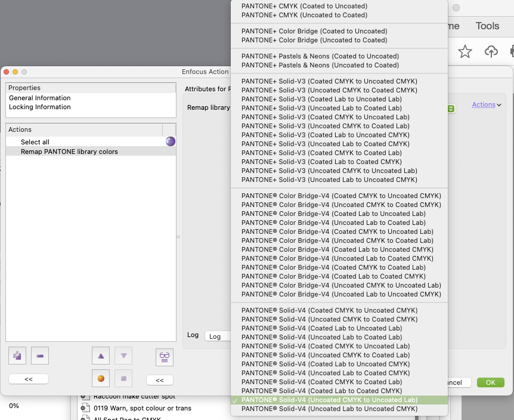Image resolution: width=514 pixels, height=420 pixels.
Task: Open the Actions dropdown menu
Action: coord(483,104)
